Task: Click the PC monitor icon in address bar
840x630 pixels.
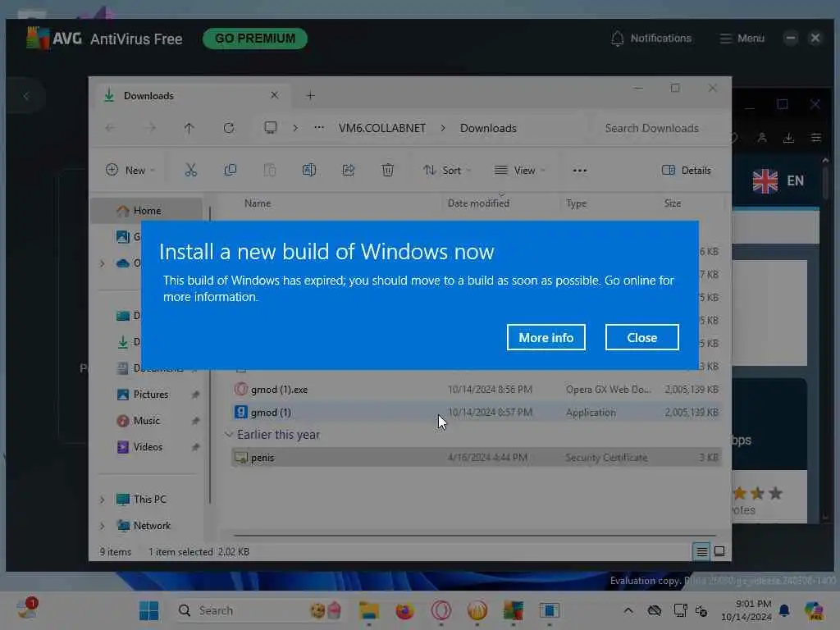Action: [271, 127]
